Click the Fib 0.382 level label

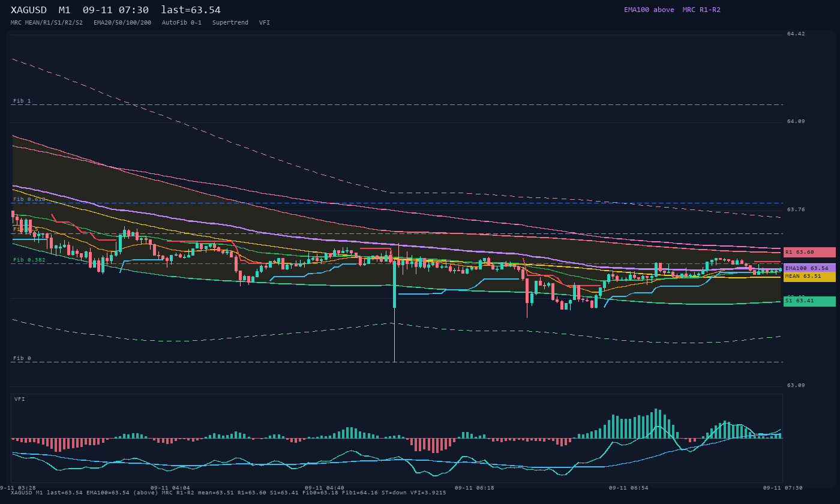(29, 260)
